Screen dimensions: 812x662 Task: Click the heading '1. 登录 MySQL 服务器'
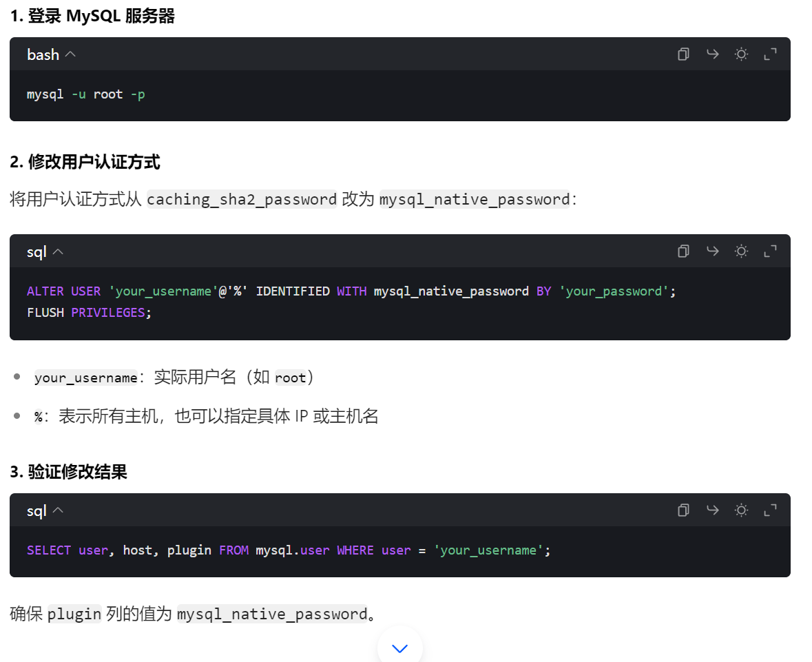click(93, 16)
